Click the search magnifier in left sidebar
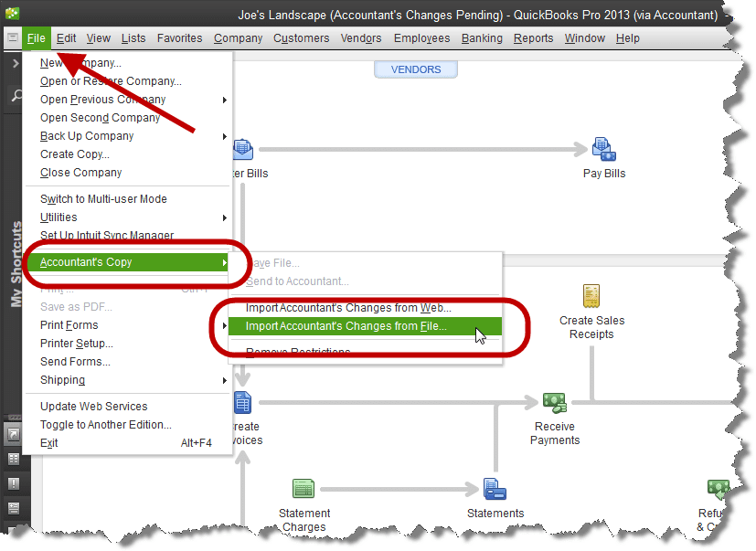 [16, 95]
